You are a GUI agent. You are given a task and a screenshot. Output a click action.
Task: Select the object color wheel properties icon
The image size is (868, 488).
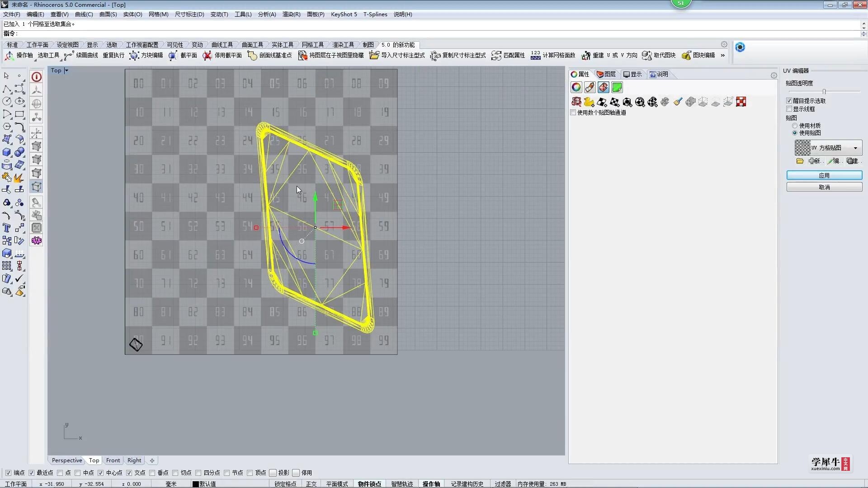point(576,87)
